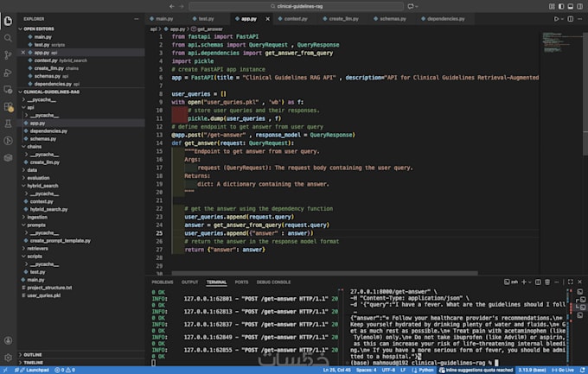Open new terminal profile dropdown arrow

pyautogui.click(x=530, y=282)
